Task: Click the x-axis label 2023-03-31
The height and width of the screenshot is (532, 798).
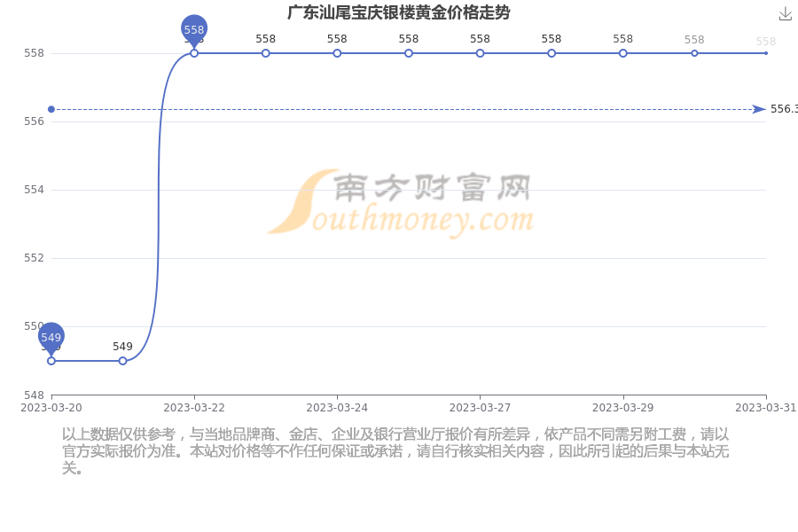Action: point(766,408)
